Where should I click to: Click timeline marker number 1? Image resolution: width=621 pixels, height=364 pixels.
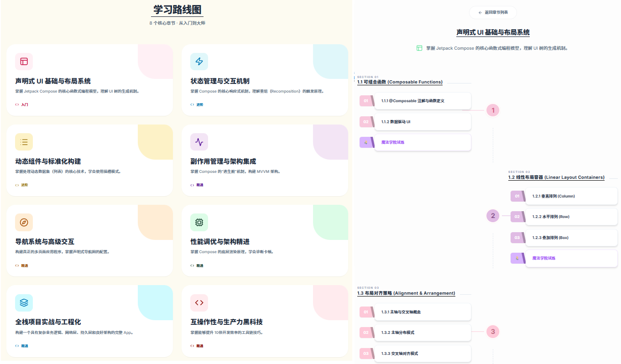click(x=493, y=110)
